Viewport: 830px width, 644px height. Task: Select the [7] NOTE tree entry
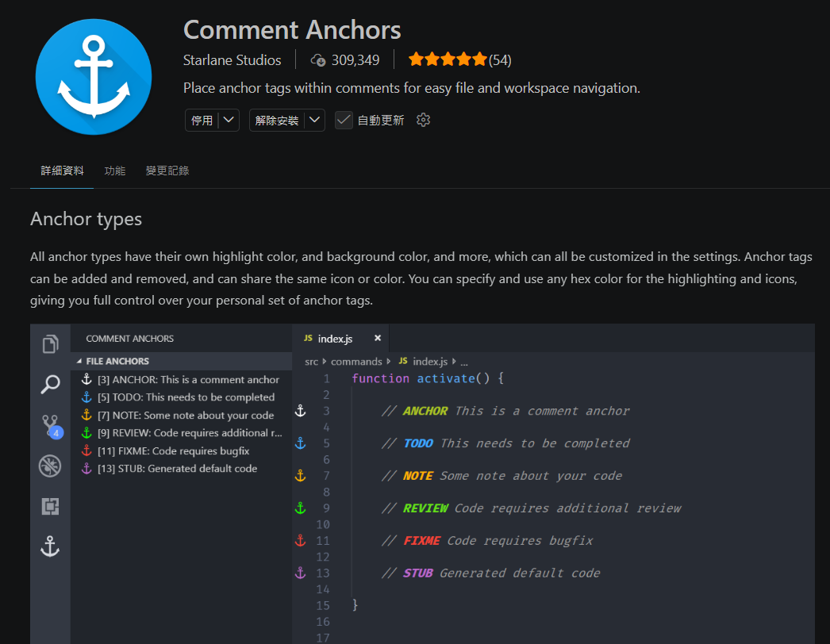coord(180,416)
